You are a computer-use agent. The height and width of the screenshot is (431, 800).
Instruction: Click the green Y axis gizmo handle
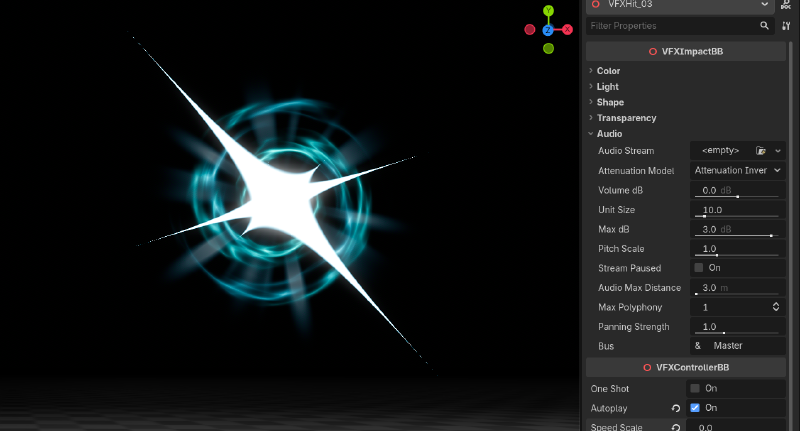click(548, 11)
